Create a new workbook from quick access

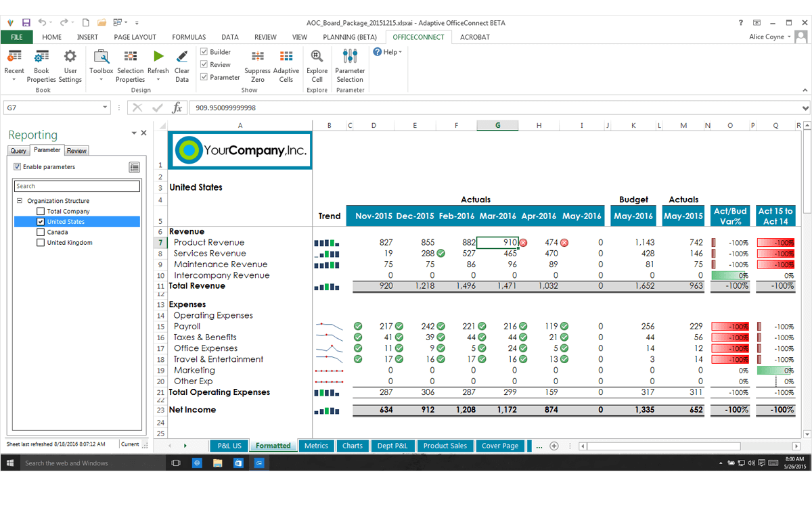(86, 22)
